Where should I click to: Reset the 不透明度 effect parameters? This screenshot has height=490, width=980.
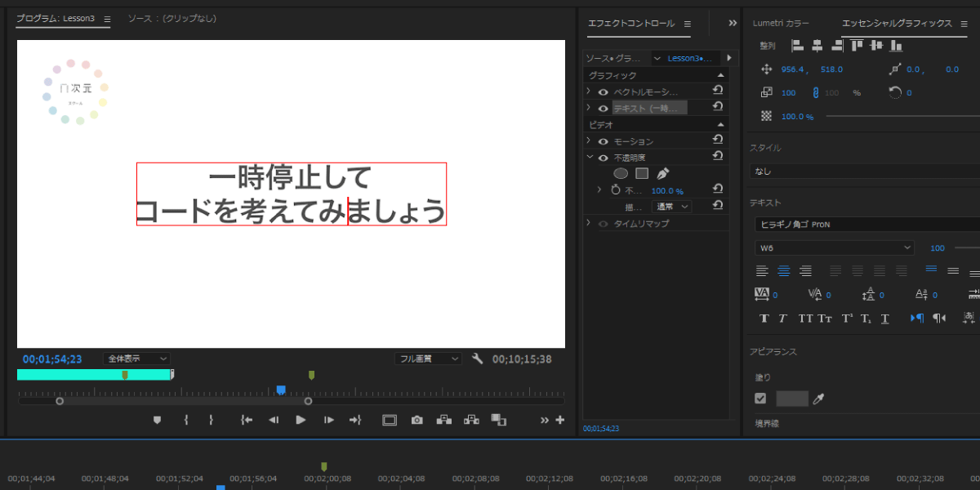coord(718,156)
